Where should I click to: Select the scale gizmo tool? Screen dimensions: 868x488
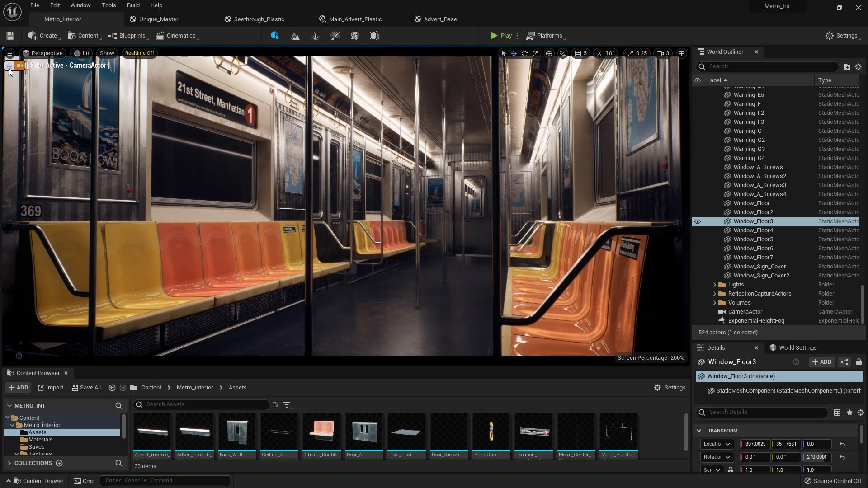[536, 53]
